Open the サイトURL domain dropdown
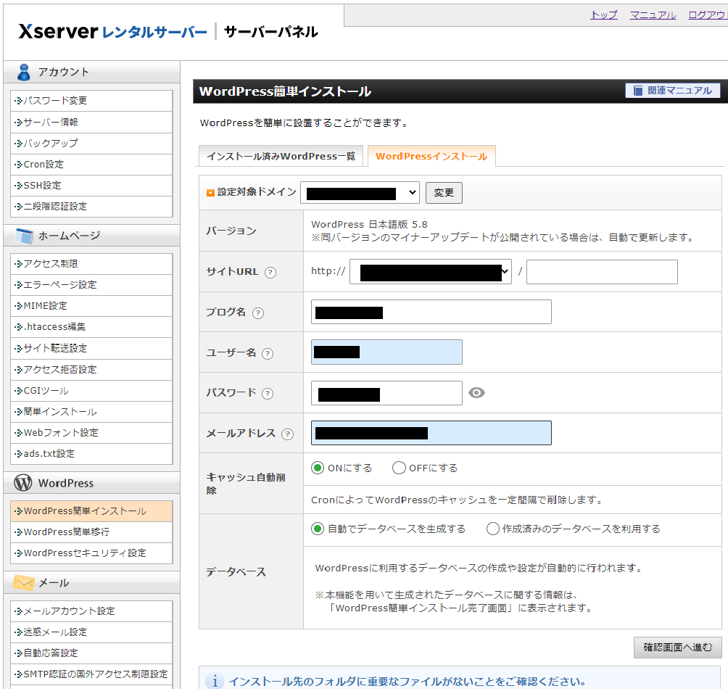The width and height of the screenshot is (728, 689). click(x=430, y=272)
